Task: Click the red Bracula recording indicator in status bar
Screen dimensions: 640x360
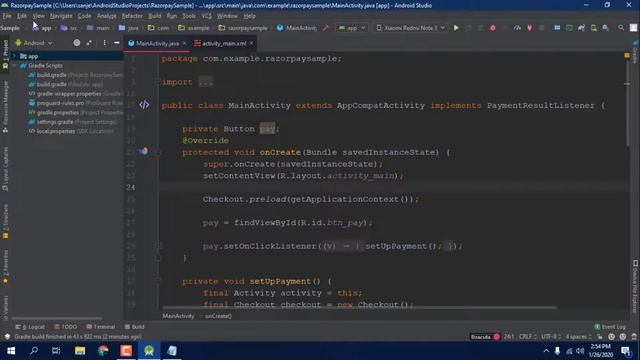Action: tap(485, 337)
